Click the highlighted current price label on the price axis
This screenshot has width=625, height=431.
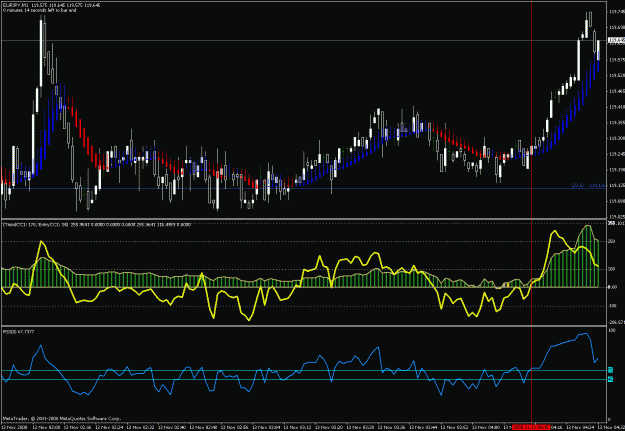pyautogui.click(x=616, y=40)
